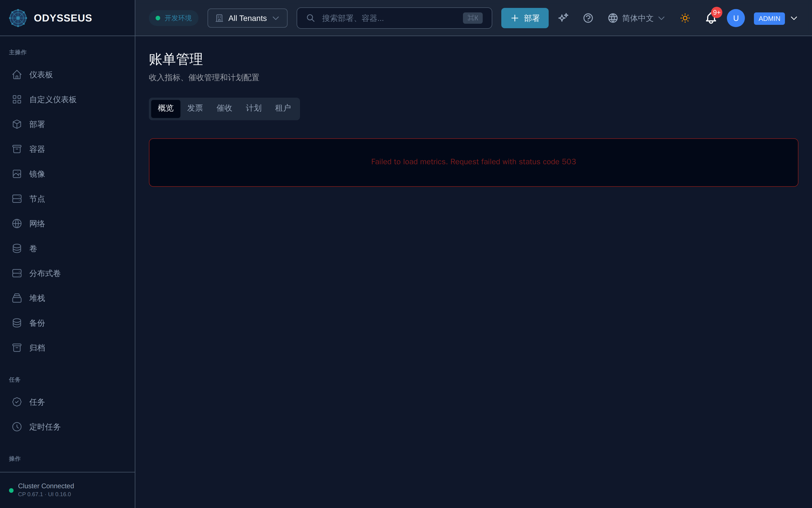This screenshot has height=508, width=812.
Task: Open the 归档 archive icon
Action: pos(17,348)
